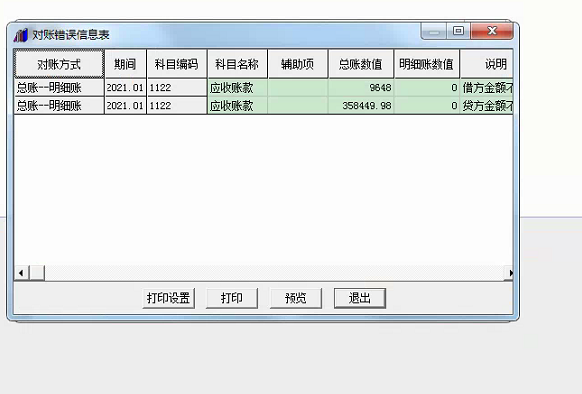Click the 总账数值 column header
Viewport: 582px width, 394px height.
361,64
